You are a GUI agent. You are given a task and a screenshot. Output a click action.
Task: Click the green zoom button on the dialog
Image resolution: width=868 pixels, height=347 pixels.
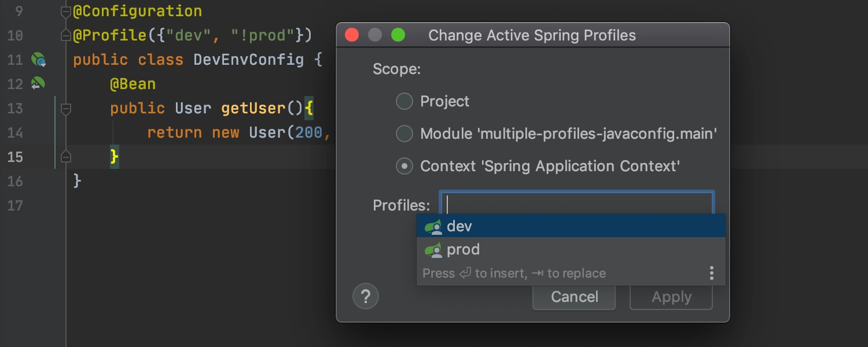tap(398, 35)
